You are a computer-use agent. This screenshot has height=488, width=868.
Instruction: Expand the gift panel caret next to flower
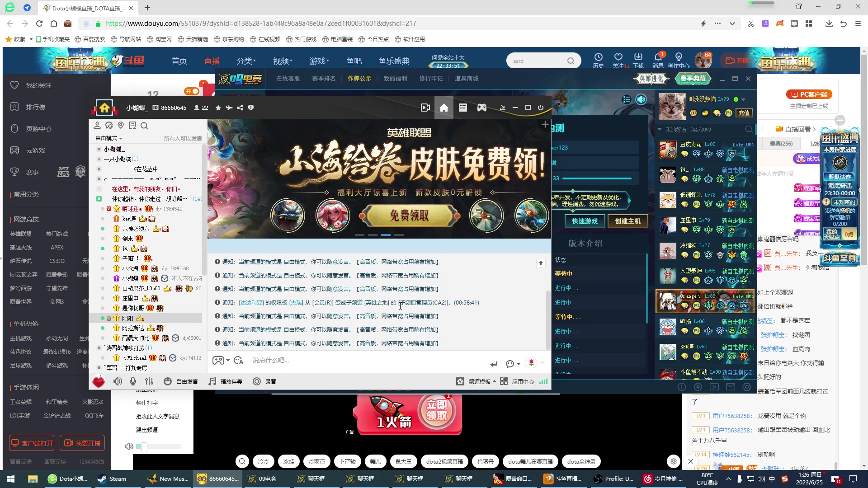(542, 362)
